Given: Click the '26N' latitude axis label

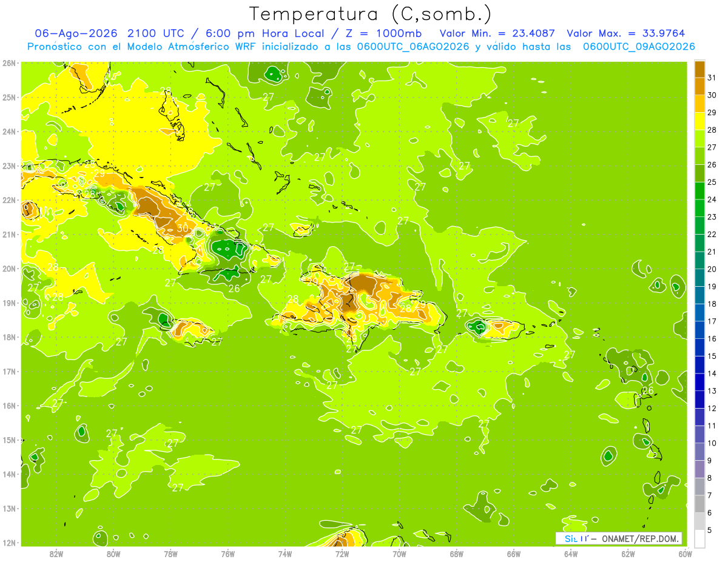Looking at the screenshot, I should [8, 63].
